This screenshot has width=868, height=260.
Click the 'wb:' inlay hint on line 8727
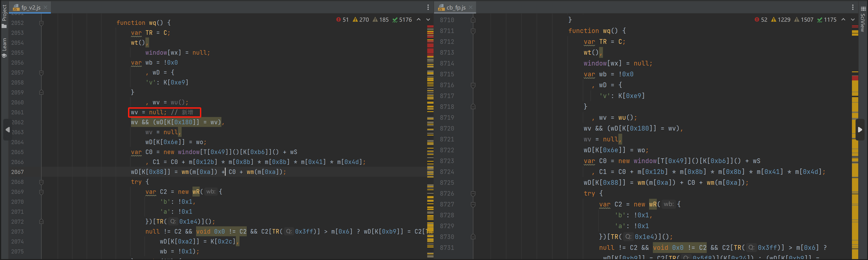click(668, 204)
